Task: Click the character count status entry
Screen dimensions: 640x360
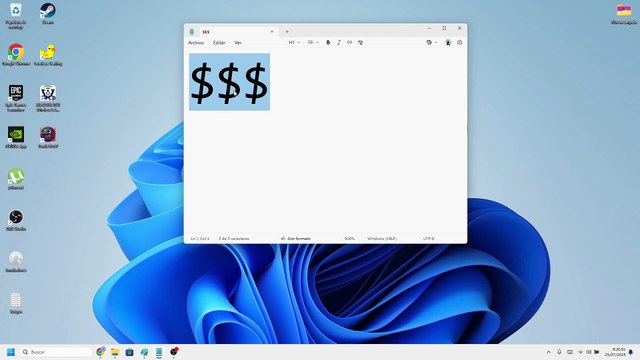Action: [x=233, y=238]
